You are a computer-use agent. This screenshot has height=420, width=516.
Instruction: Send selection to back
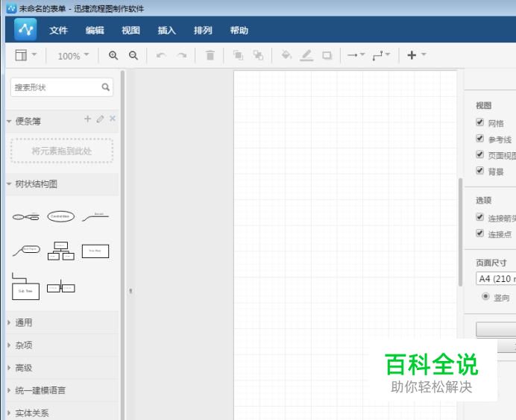pyautogui.click(x=258, y=55)
